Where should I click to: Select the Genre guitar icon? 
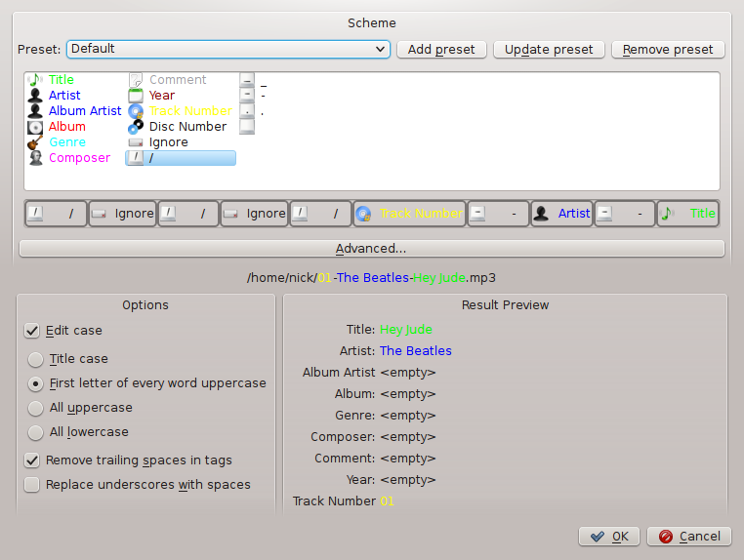[35, 142]
